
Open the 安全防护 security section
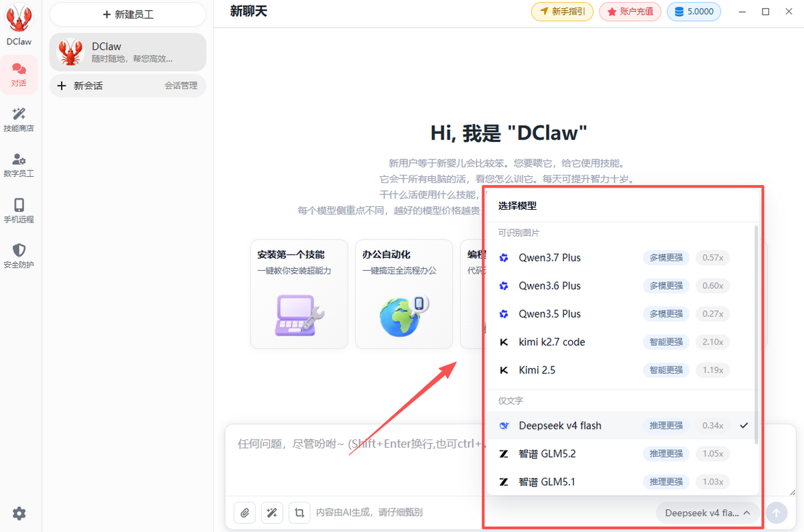pyautogui.click(x=19, y=256)
